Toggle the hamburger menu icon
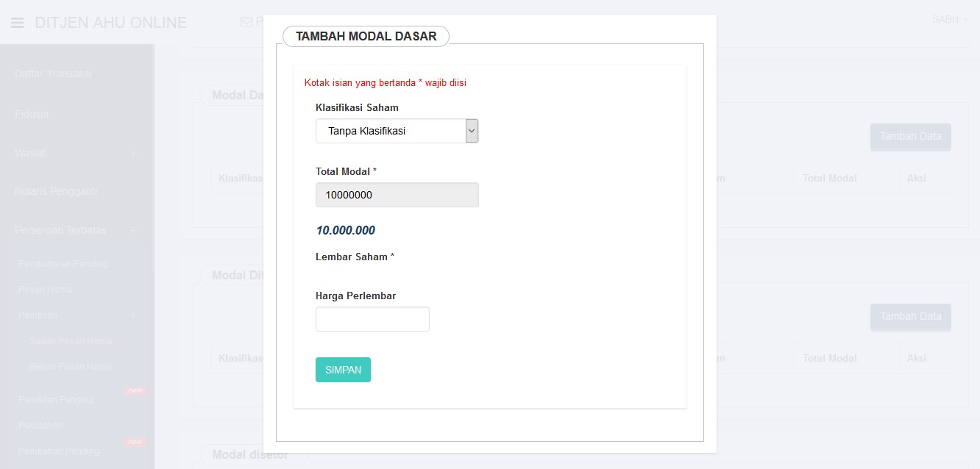 [x=18, y=23]
